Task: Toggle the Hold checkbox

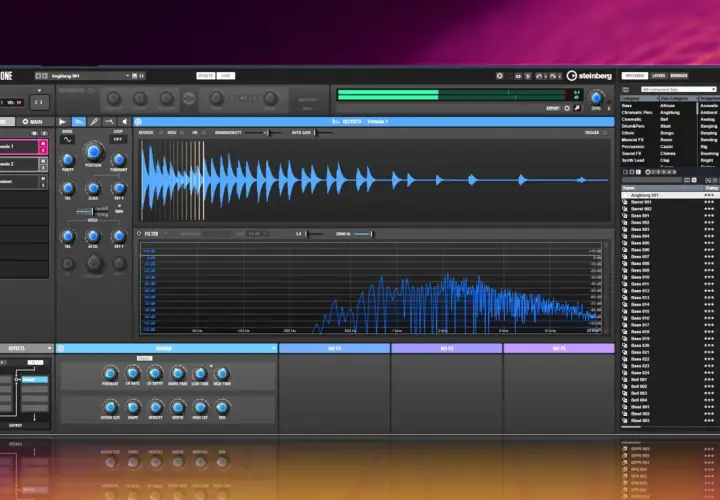Action: 182,133
